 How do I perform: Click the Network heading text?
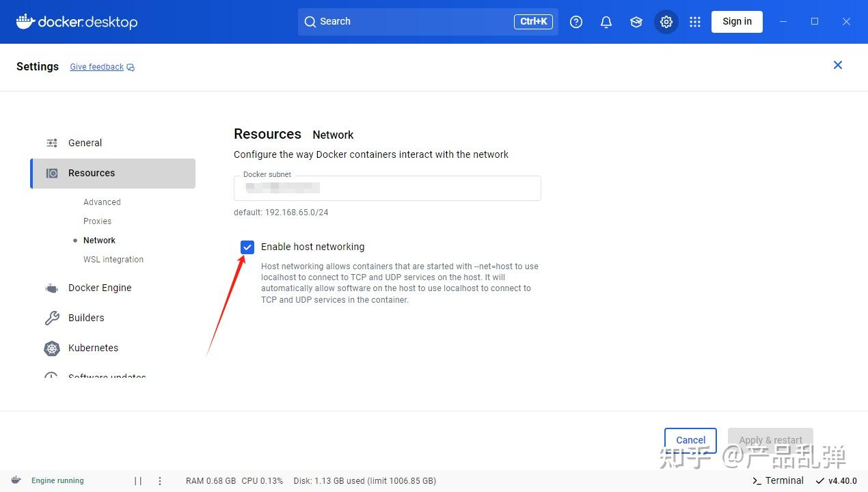click(x=333, y=135)
